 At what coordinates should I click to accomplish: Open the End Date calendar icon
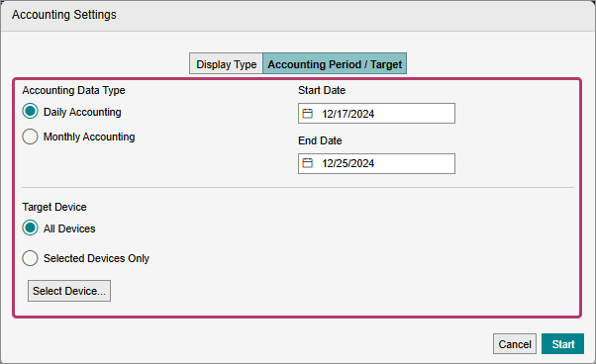tap(307, 163)
